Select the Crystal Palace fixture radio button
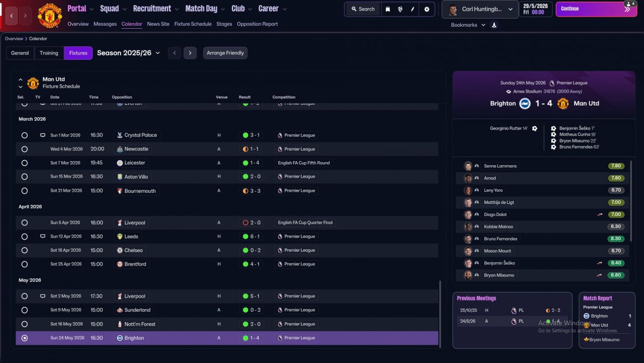 (x=25, y=135)
